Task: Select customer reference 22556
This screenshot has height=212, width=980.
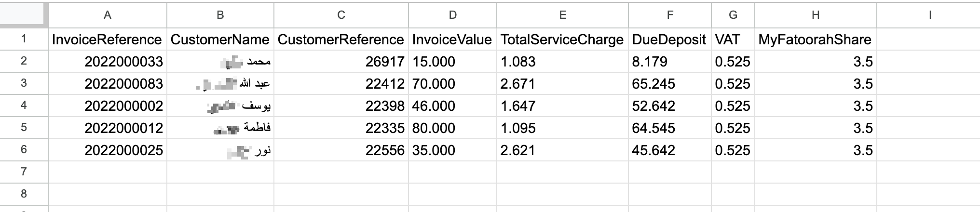Action: coord(341,150)
